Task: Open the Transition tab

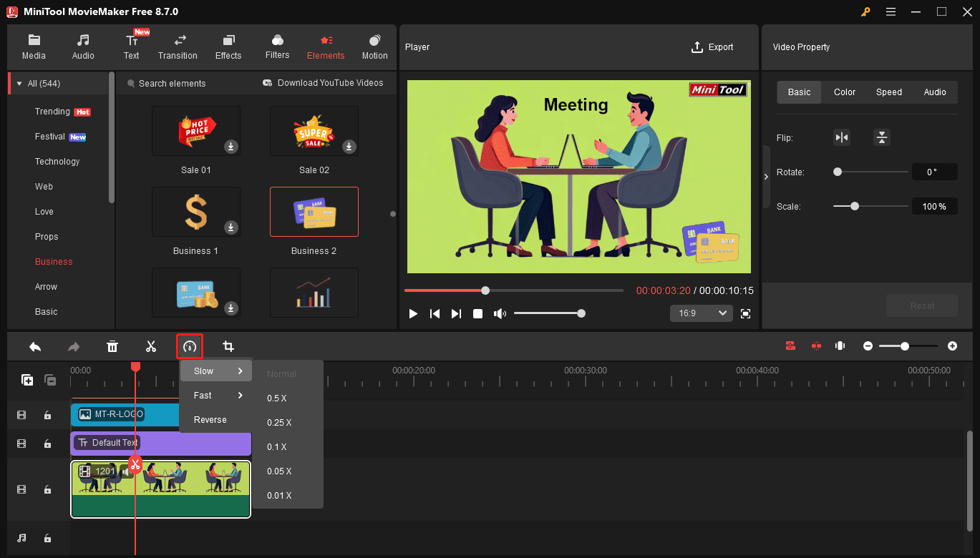Action: [x=178, y=47]
